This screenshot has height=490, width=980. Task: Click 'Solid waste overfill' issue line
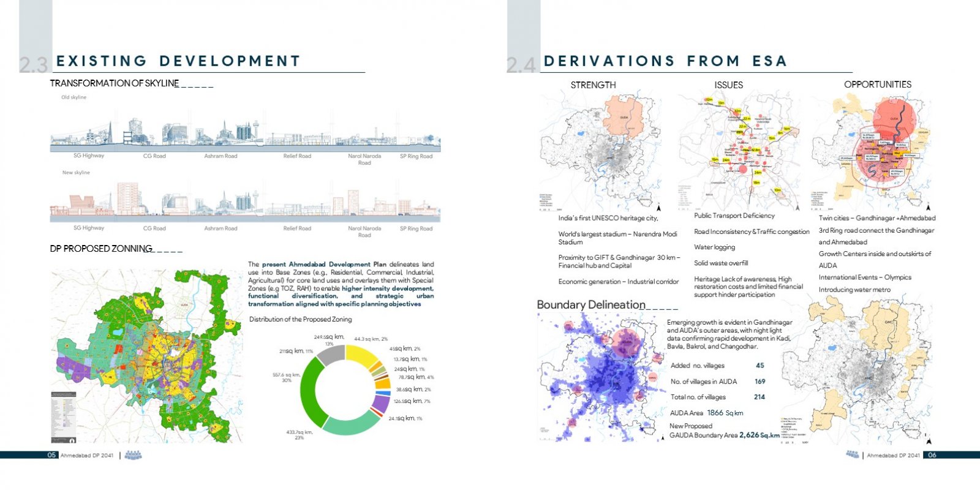pyautogui.click(x=721, y=263)
